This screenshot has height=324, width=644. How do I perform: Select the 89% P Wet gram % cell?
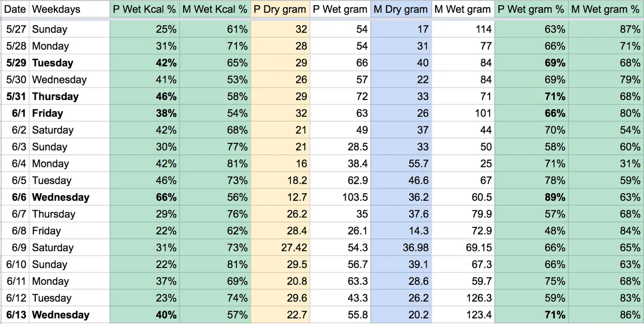click(531, 197)
